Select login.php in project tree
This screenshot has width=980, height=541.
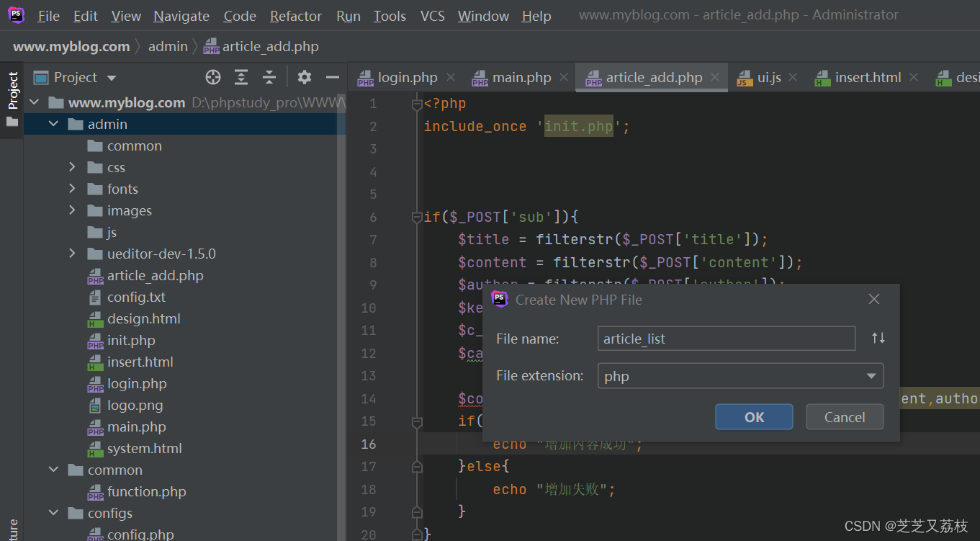pyautogui.click(x=137, y=383)
